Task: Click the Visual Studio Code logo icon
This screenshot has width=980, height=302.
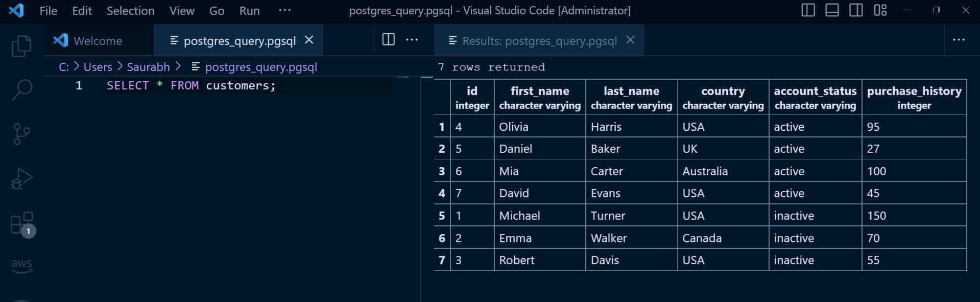Action: [16, 10]
